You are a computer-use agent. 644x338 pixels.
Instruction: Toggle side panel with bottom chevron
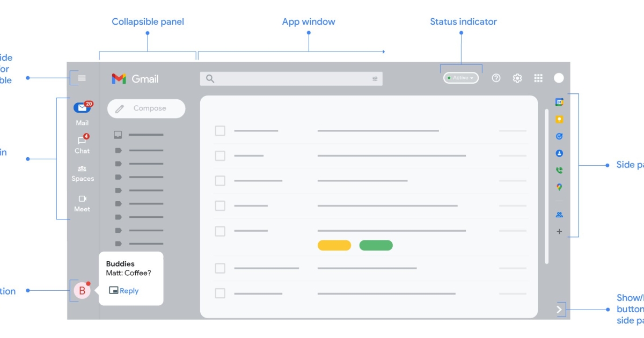[x=559, y=310]
